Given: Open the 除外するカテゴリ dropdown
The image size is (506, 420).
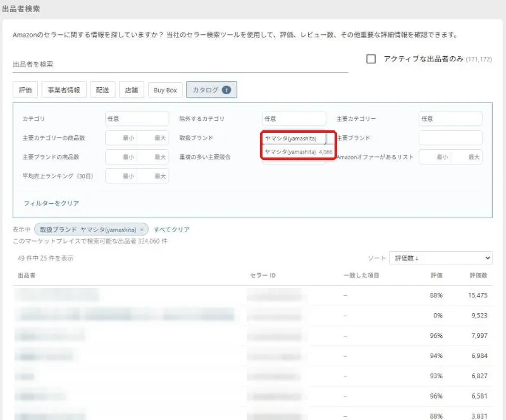Looking at the screenshot, I should point(293,119).
